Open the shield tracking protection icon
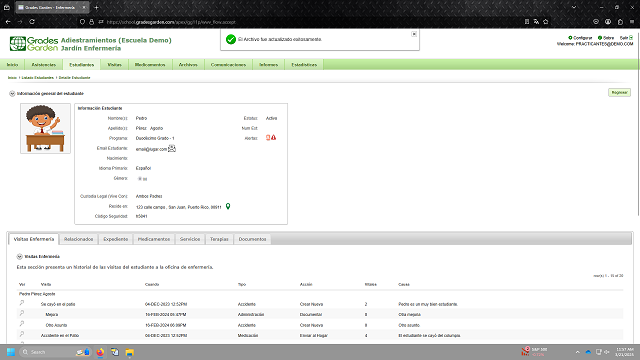 (x=82, y=22)
